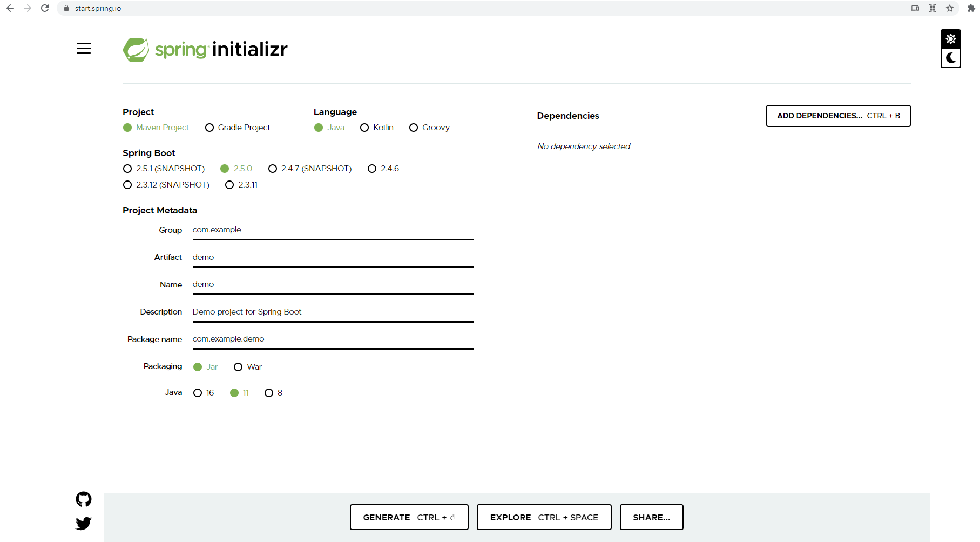Screen dimensions: 980x542
Task: Bookmark this page with the star icon
Action: pos(950,8)
